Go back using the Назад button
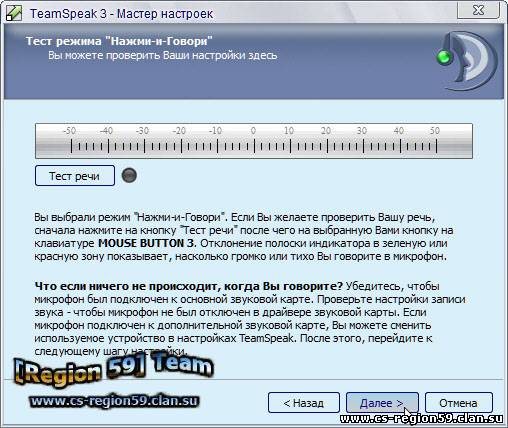 tap(303, 403)
